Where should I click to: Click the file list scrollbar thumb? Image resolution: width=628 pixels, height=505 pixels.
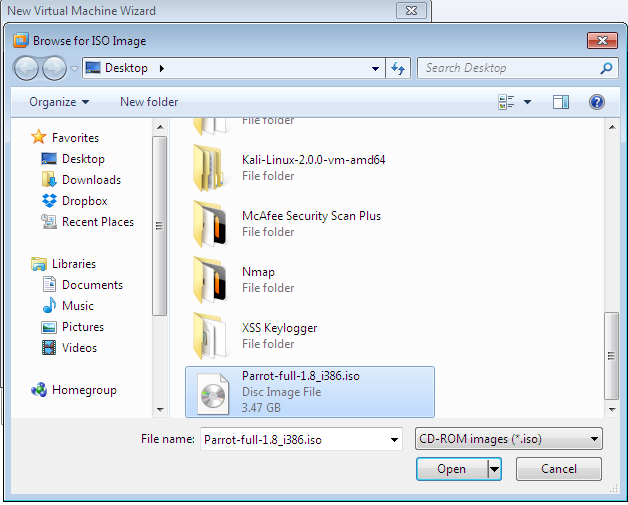(x=612, y=356)
